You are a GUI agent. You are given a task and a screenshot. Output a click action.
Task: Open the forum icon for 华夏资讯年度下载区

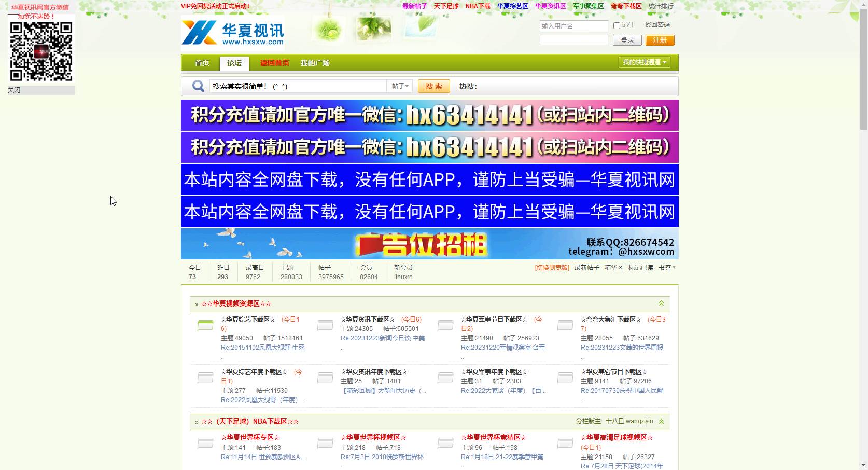[325, 378]
